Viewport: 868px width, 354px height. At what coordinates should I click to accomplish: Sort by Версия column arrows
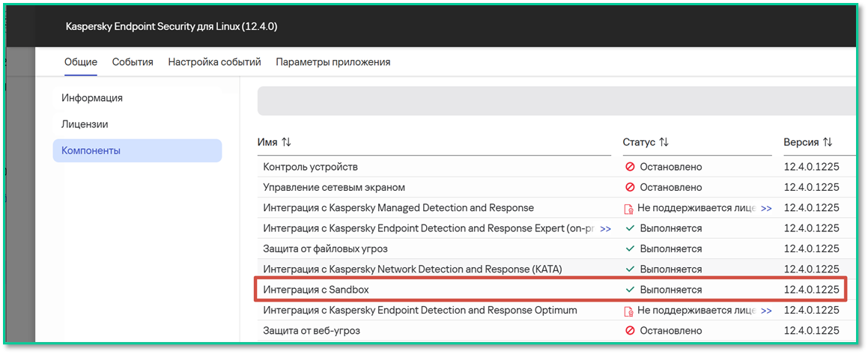click(x=828, y=142)
